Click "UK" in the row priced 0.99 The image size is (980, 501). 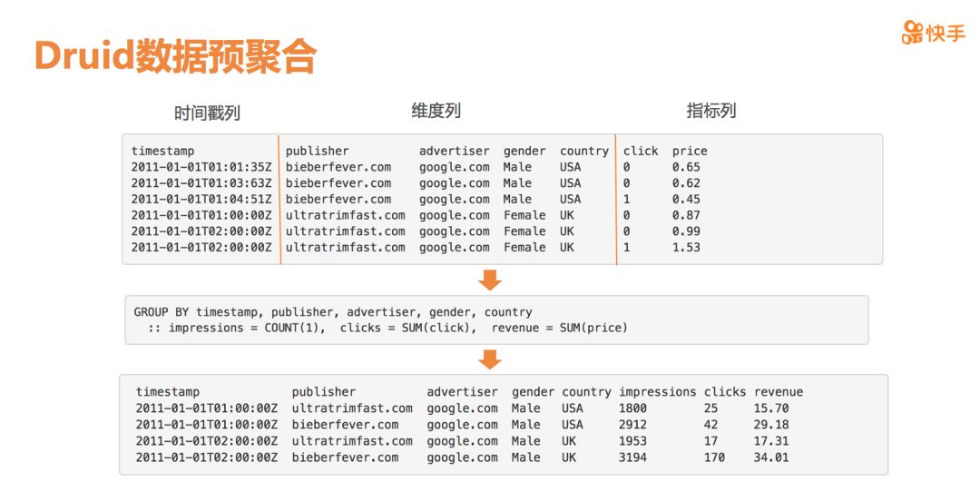click(567, 231)
